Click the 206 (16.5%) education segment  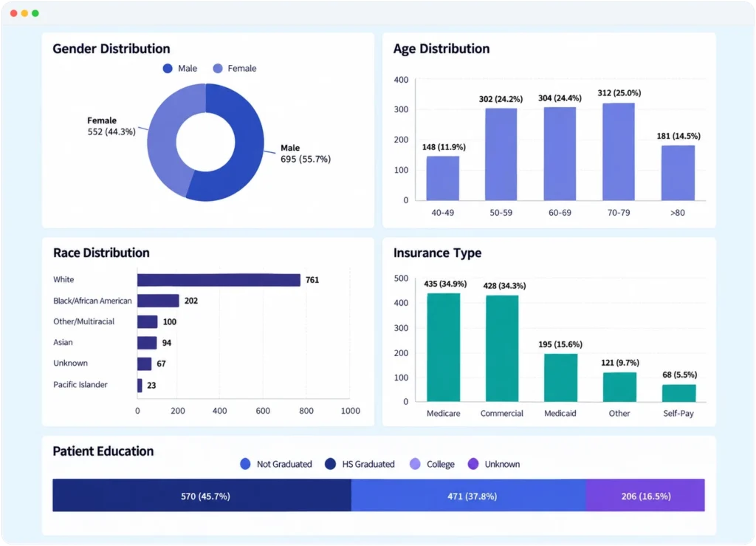pyautogui.click(x=645, y=495)
